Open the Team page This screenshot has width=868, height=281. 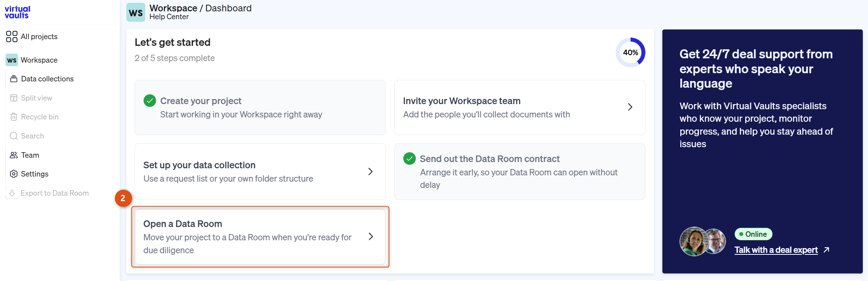[30, 155]
